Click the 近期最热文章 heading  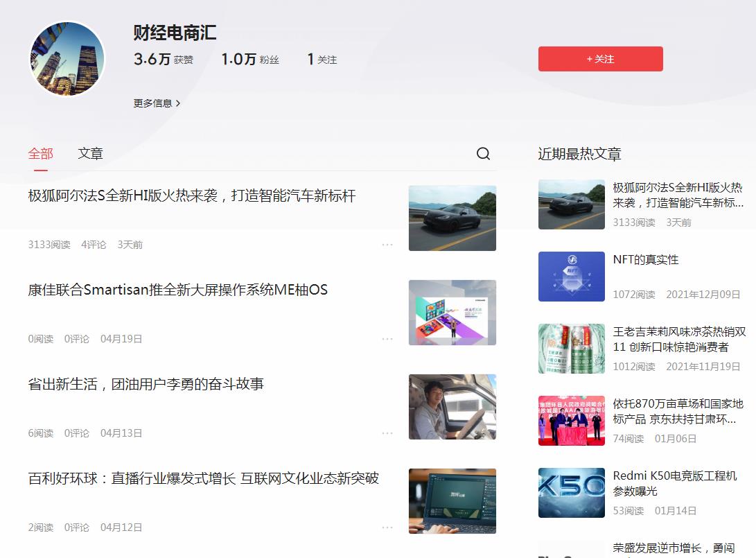click(579, 154)
